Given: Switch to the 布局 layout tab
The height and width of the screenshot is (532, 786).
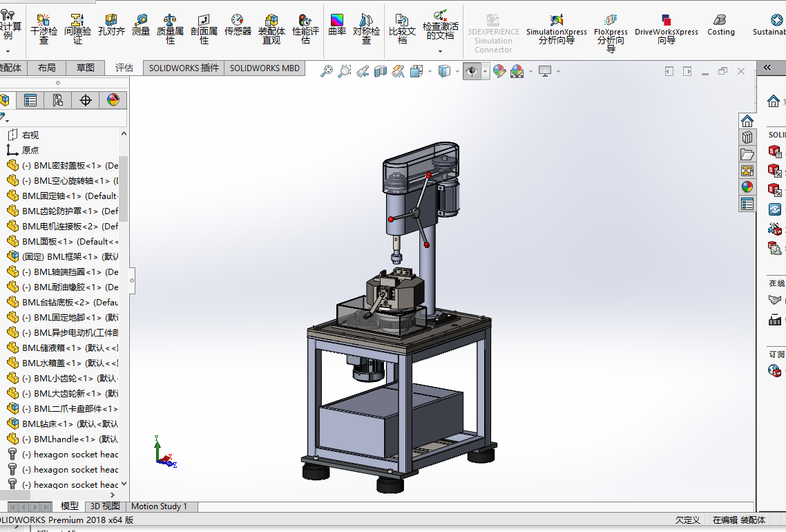Looking at the screenshot, I should (x=46, y=68).
